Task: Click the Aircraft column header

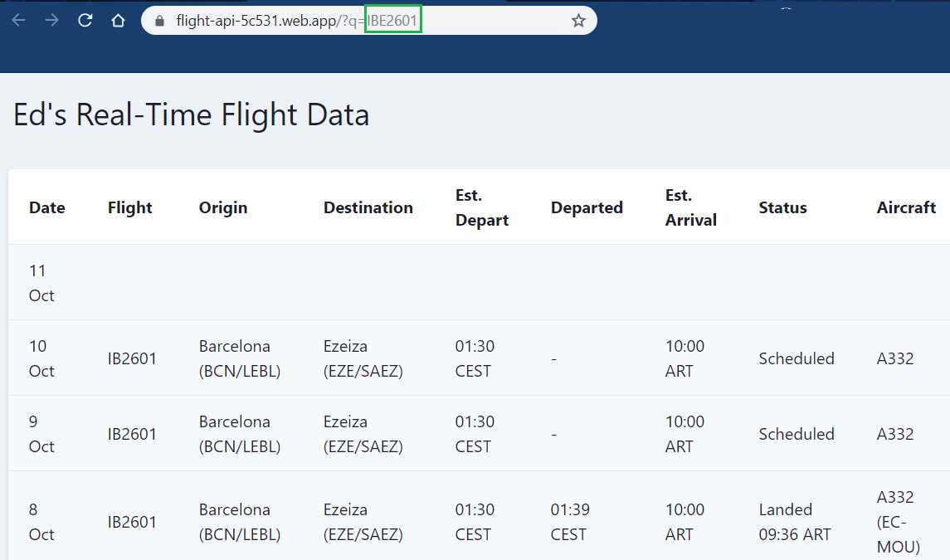Action: point(906,207)
